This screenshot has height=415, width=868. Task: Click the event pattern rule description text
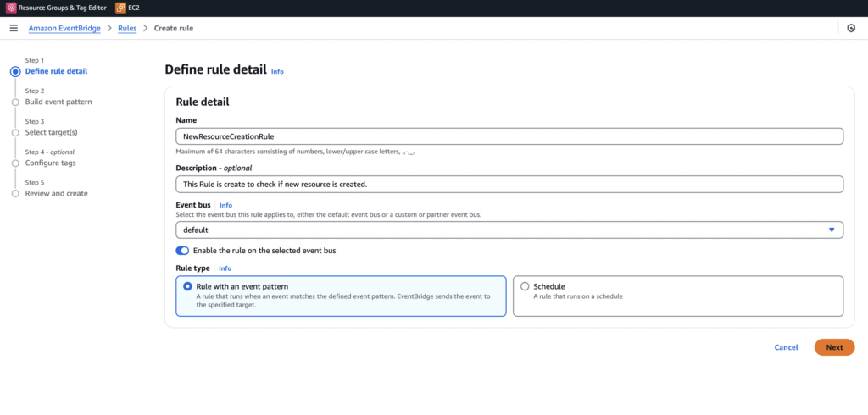pos(343,301)
